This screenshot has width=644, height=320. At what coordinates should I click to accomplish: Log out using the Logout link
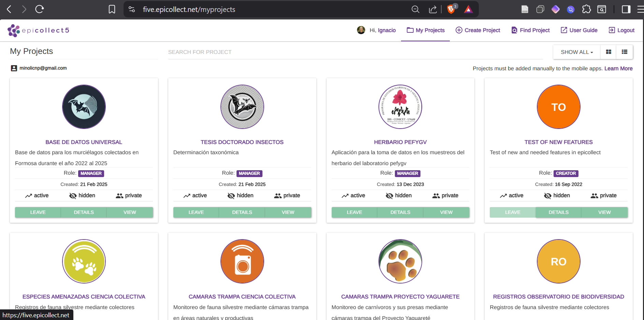click(x=621, y=30)
